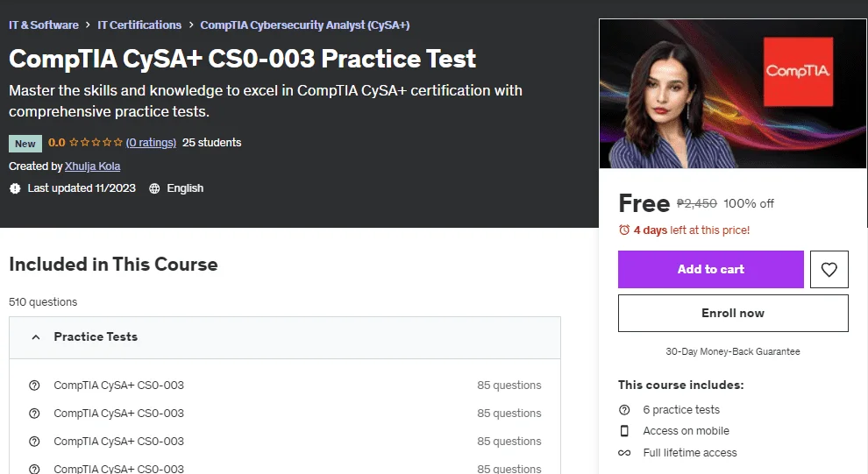Open CompTIA Cybersecurity Analyst (CySA+) breadcrumb
Image resolution: width=868 pixels, height=474 pixels.
click(x=305, y=25)
